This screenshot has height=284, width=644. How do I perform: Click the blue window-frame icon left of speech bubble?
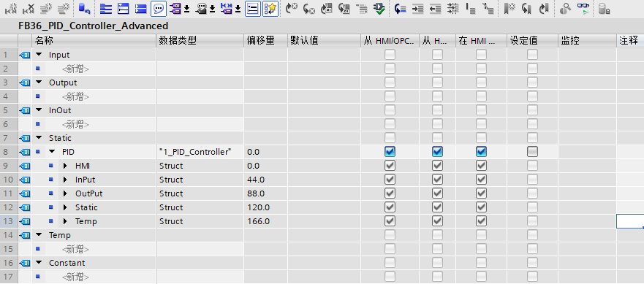click(124, 8)
